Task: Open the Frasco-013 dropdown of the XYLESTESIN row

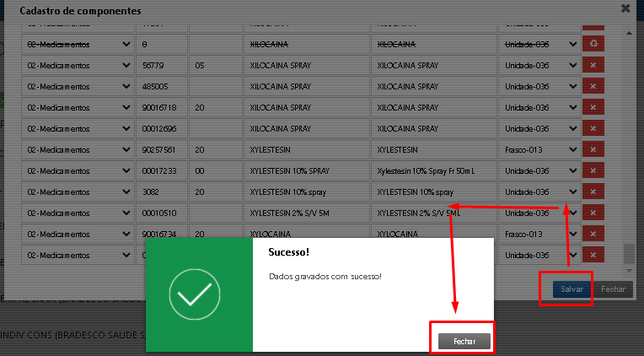Action: [x=539, y=149]
